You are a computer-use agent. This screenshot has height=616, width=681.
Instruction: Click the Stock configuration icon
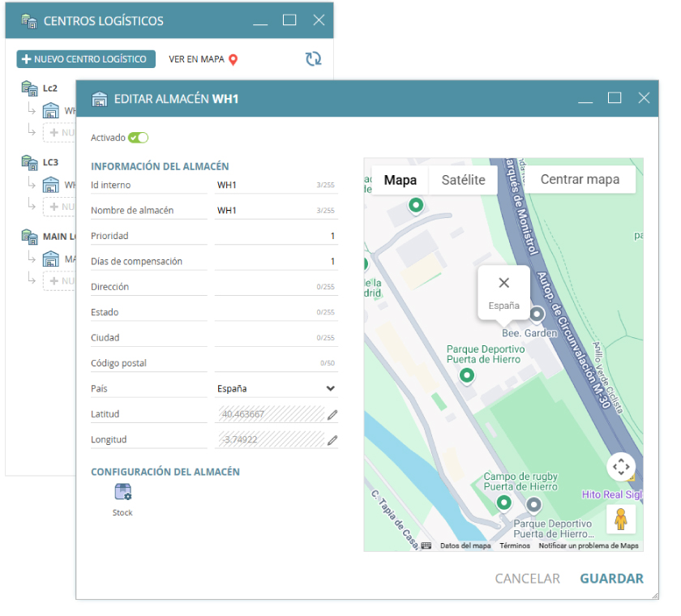pos(122,492)
